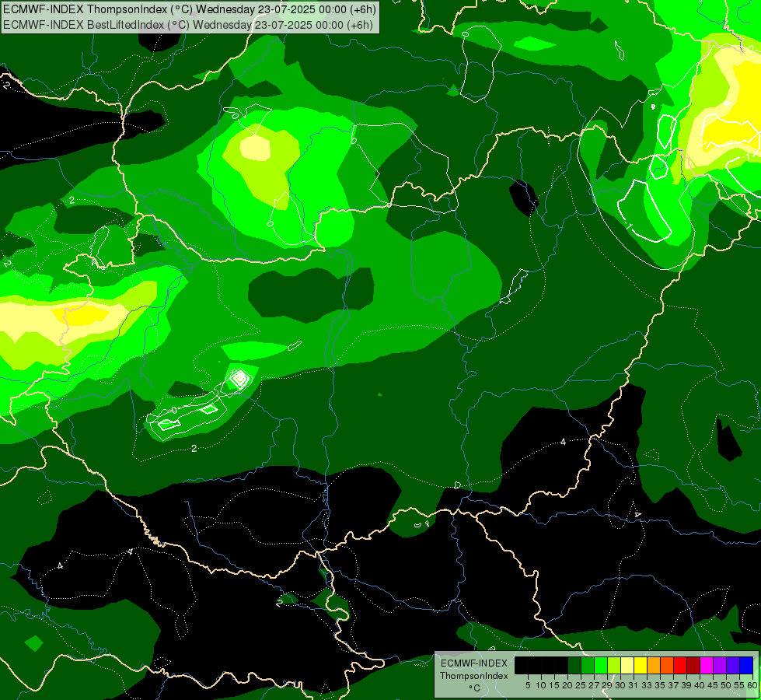Click the legend tick value 39

[686, 685]
